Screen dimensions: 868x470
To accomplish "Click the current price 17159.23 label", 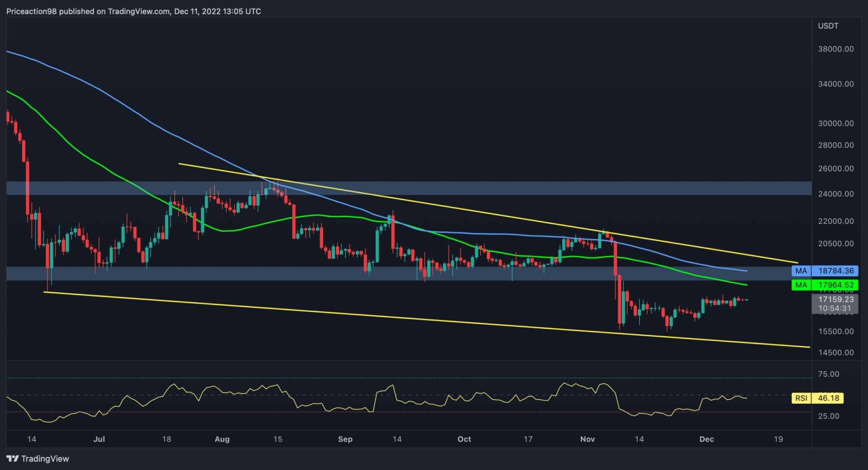I will coord(835,299).
